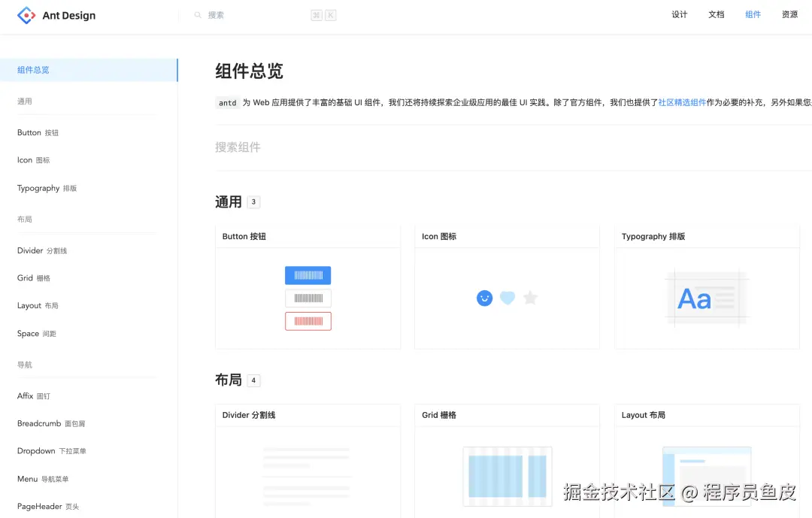
Task: Switch to the 资源 section
Action: 789,14
